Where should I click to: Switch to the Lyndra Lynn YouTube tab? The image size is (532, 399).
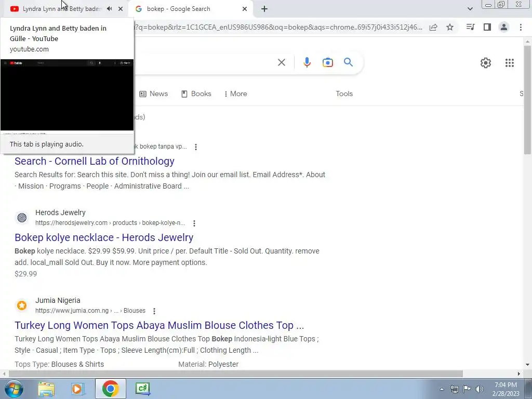tap(61, 9)
